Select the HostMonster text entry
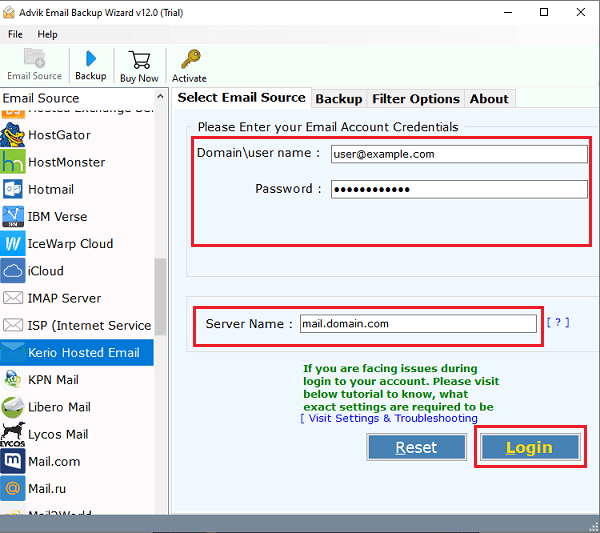 (x=67, y=162)
